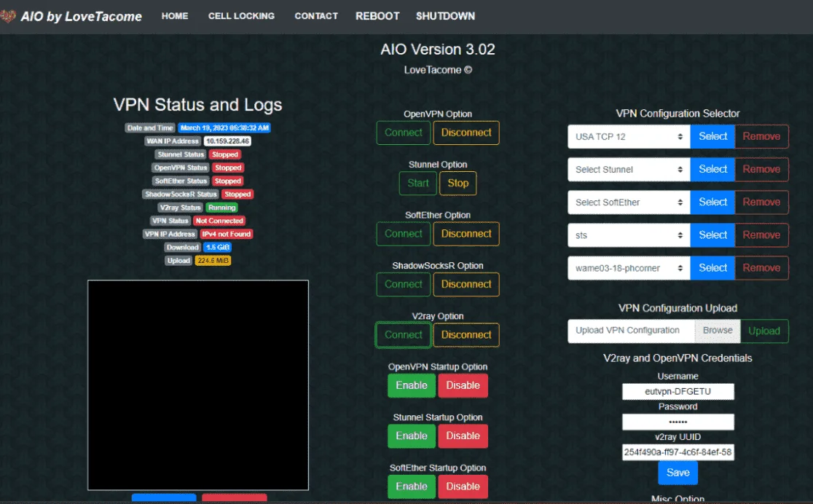
Task: Click the Date and Time value badge
Action: [x=224, y=128]
